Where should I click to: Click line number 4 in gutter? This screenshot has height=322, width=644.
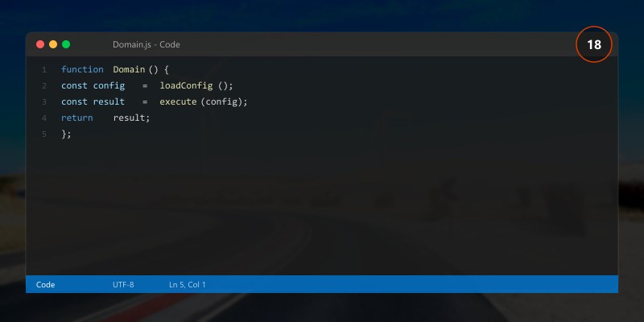tap(44, 118)
